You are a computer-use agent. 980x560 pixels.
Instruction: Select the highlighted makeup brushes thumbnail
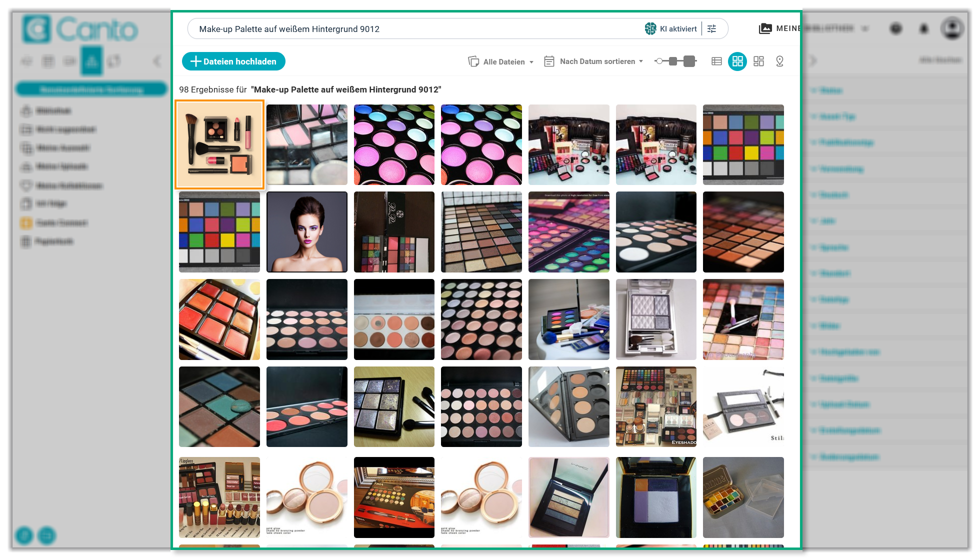pyautogui.click(x=219, y=144)
